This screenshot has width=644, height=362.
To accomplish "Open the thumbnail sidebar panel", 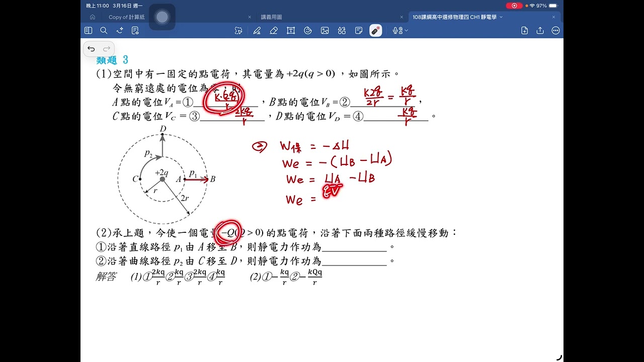I will (x=88, y=31).
